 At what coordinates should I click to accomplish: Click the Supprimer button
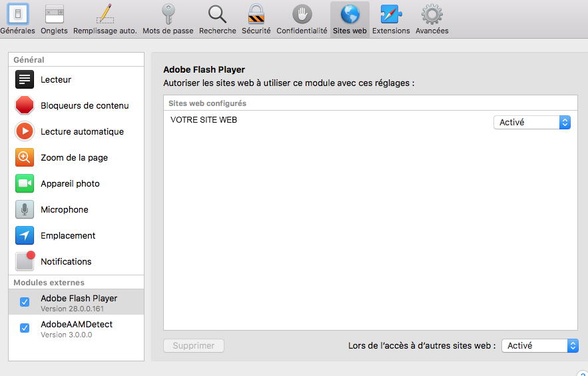tap(194, 345)
